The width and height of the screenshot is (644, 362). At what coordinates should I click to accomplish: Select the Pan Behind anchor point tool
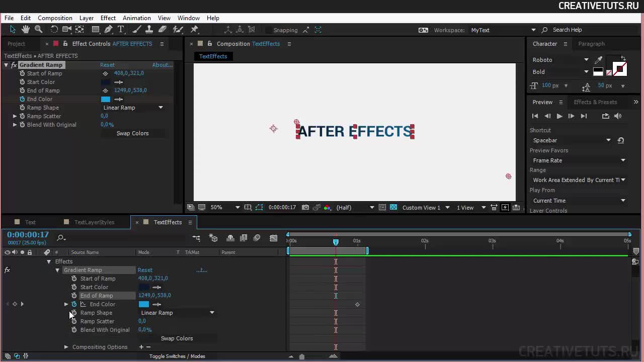click(79, 30)
